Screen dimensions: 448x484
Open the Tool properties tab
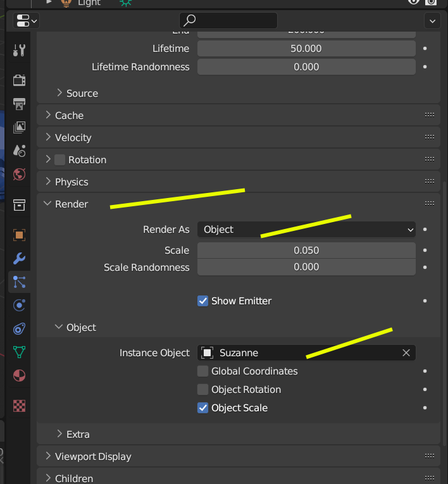click(x=19, y=51)
